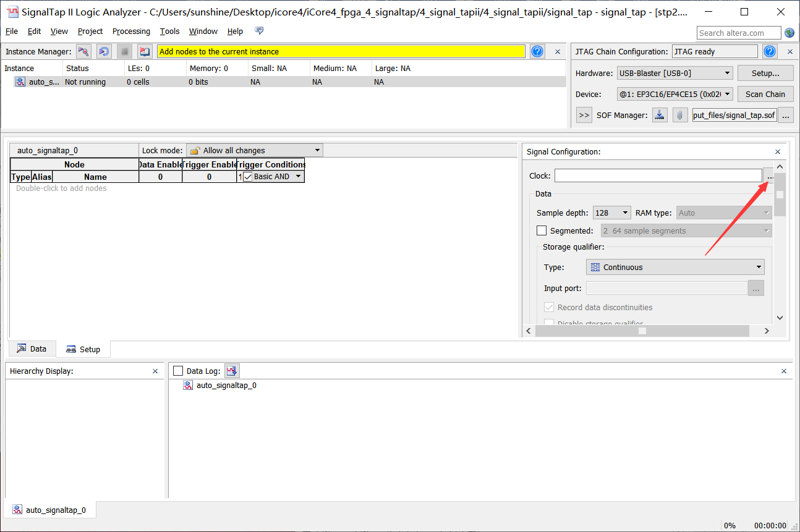Open the Lock mode dropdown
Viewport: 800px width, 532px height.
point(254,150)
